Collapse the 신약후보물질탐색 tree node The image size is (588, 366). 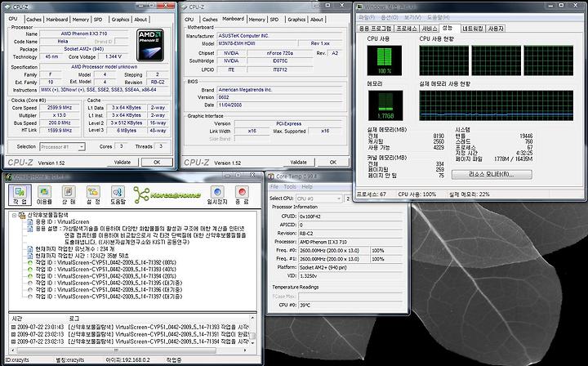click(x=14, y=215)
